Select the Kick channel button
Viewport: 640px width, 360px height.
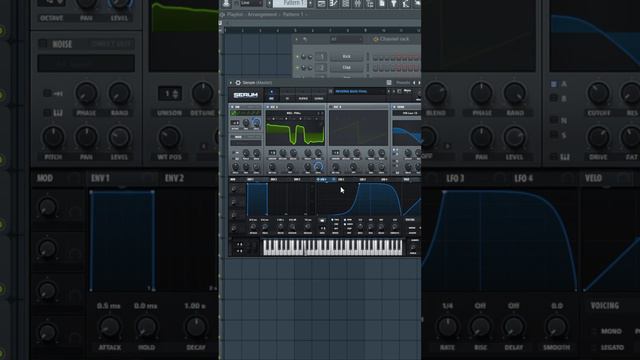click(x=347, y=57)
